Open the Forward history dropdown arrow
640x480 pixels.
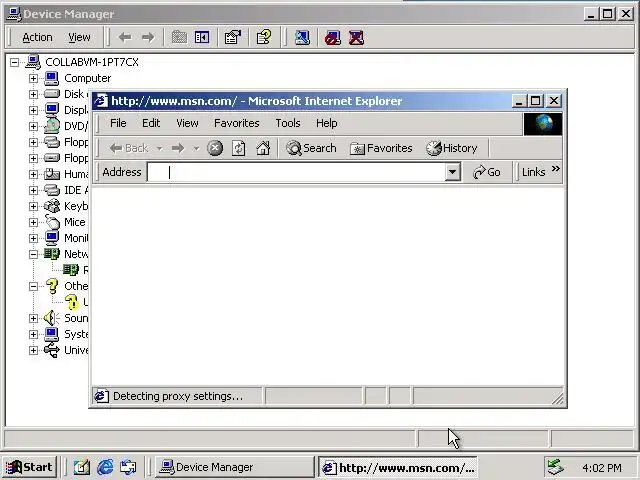[x=196, y=148]
